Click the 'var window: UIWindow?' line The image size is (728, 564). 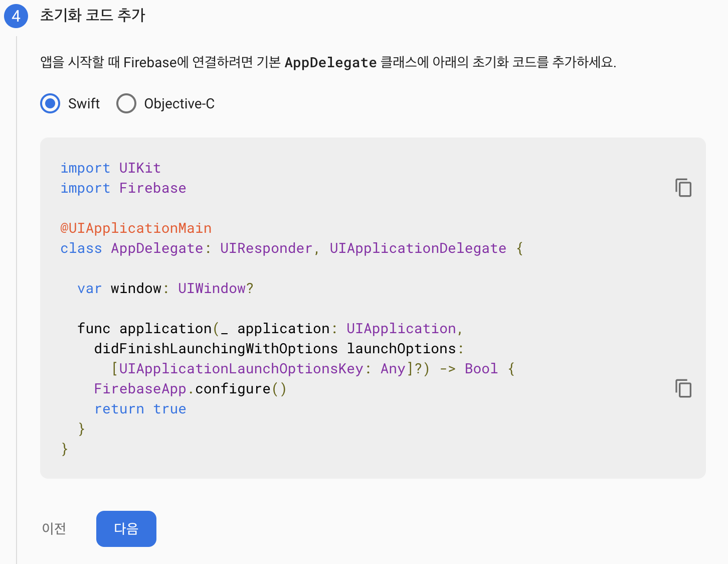165,289
